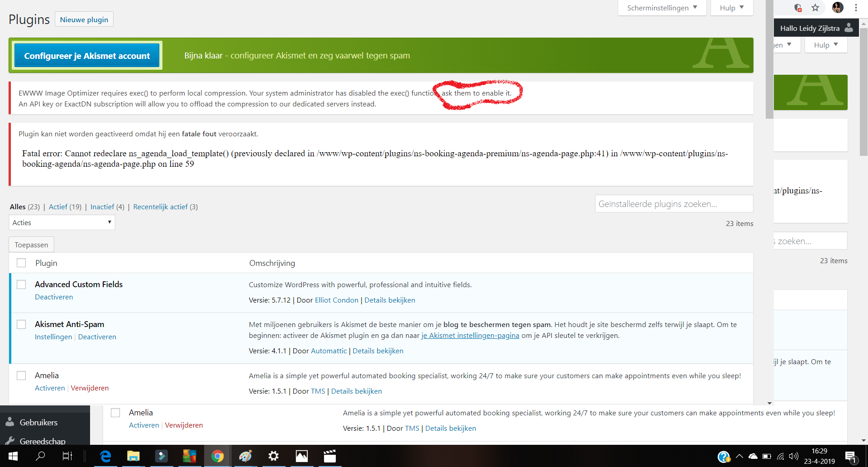Bookmark this page with the star icon
The height and width of the screenshot is (467, 868).
(816, 7)
